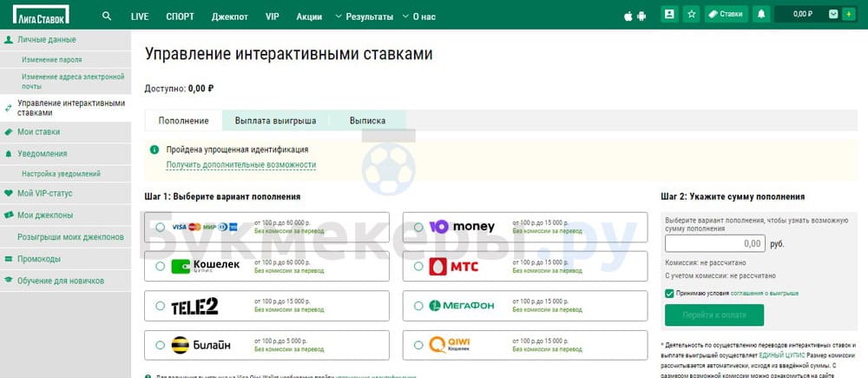
Task: Click the plus deposit icon in header
Action: (847, 15)
